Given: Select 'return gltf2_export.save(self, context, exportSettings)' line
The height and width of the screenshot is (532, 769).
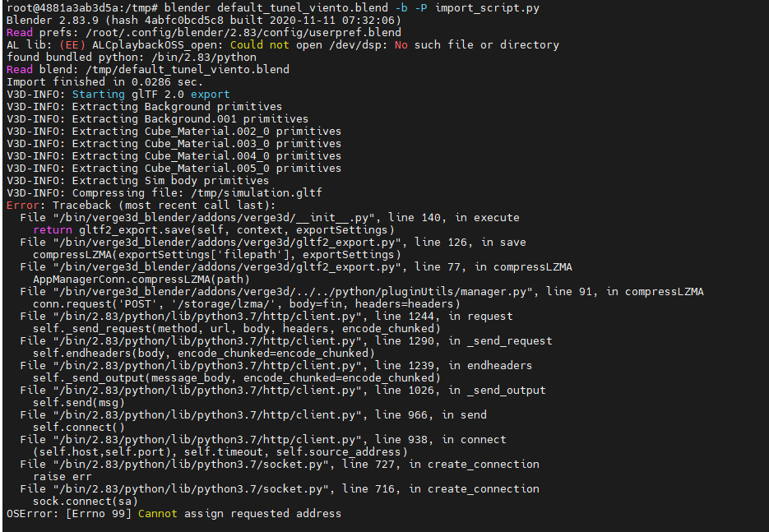Looking at the screenshot, I should [214, 230].
